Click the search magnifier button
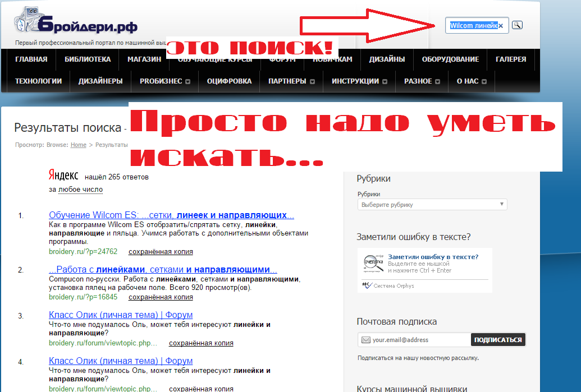Image resolution: width=581 pixels, height=392 pixels. (x=517, y=25)
